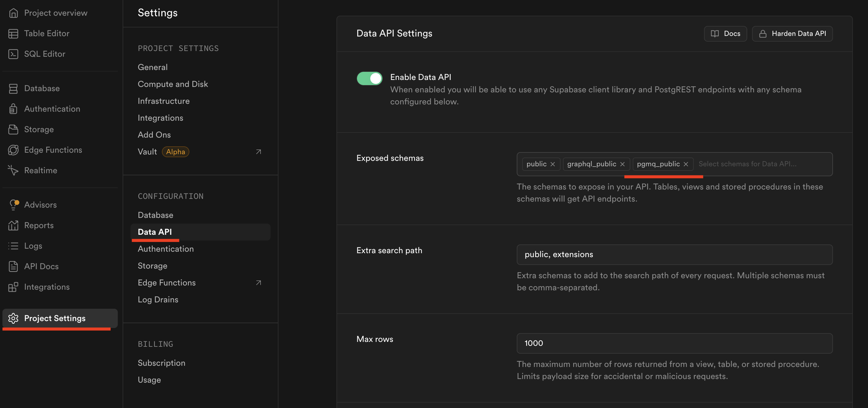Click the Harden Data API button

tap(792, 34)
